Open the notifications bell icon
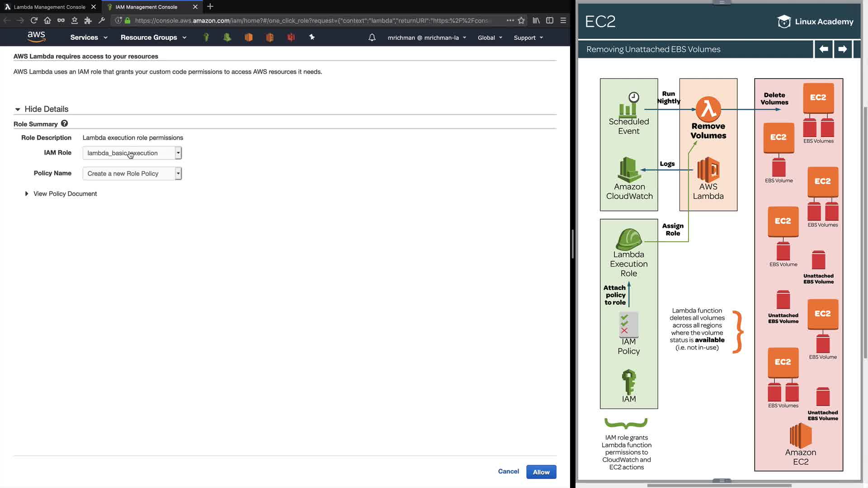This screenshot has height=488, width=868. click(x=372, y=38)
